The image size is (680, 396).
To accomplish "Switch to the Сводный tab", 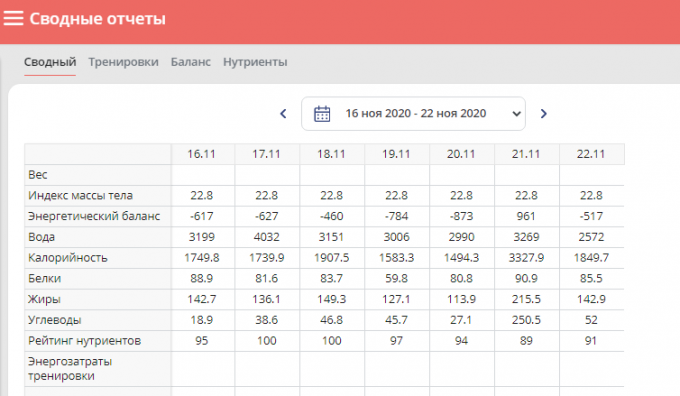I will pyautogui.click(x=50, y=62).
